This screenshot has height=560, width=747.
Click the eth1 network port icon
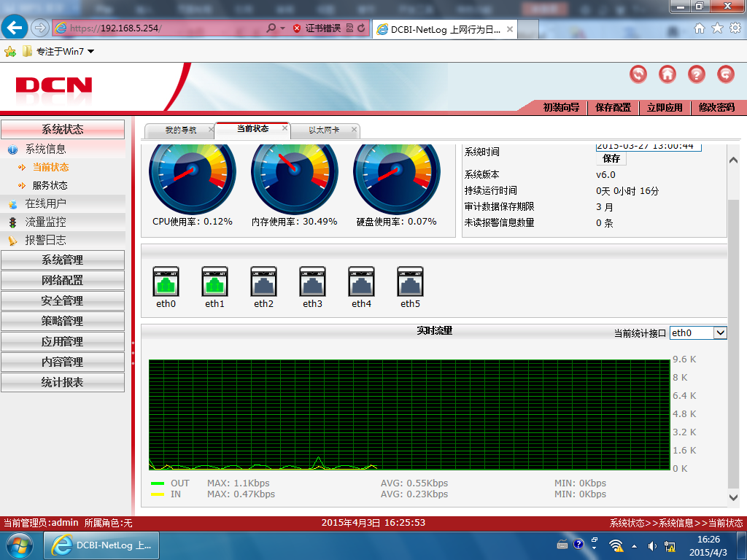pos(214,281)
